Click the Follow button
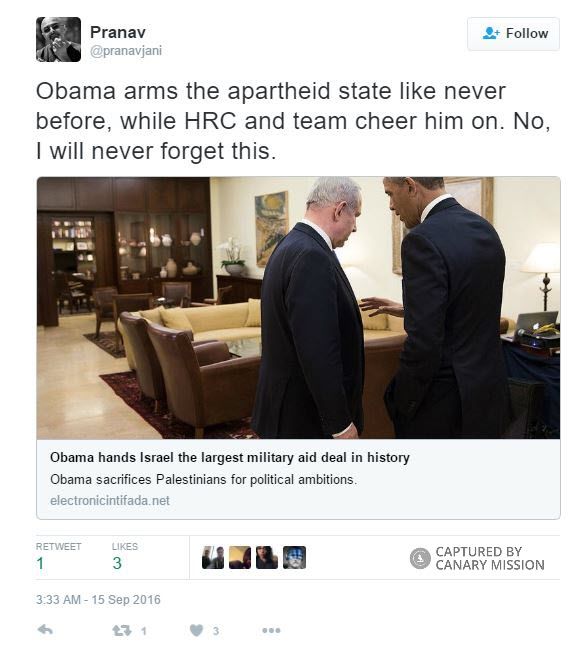 [x=513, y=34]
